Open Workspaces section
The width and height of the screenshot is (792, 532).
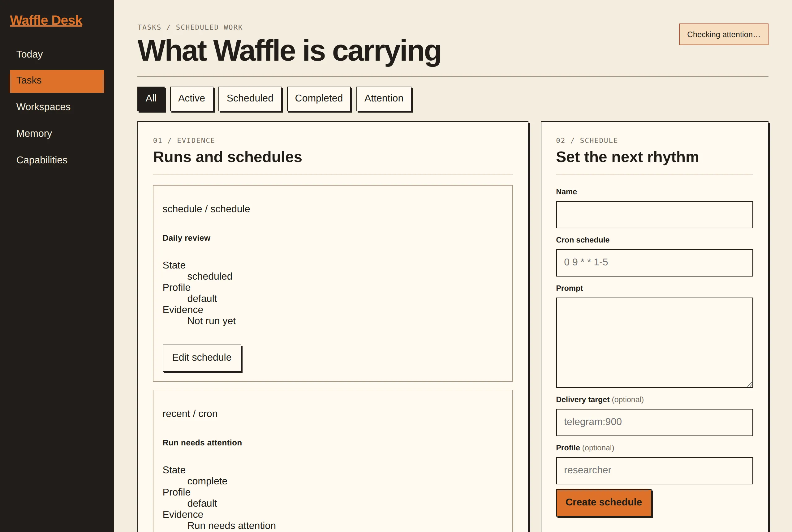[x=57, y=107]
